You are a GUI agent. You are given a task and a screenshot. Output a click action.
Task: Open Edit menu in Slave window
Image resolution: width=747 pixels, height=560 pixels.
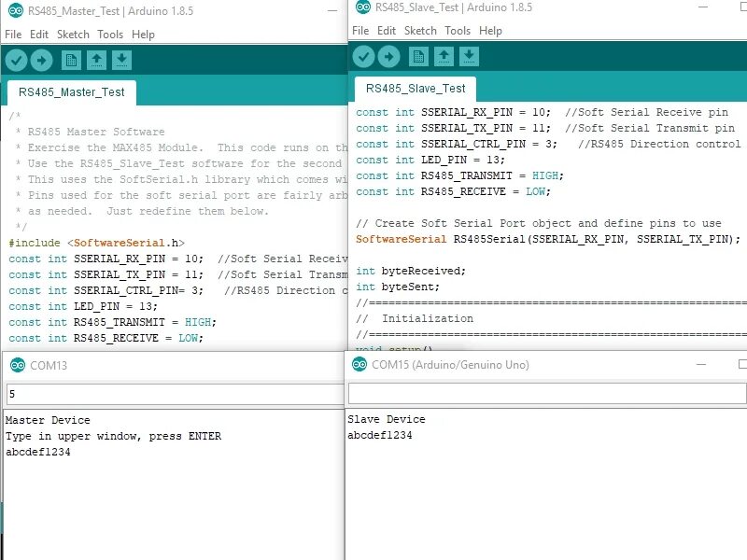[x=387, y=31]
